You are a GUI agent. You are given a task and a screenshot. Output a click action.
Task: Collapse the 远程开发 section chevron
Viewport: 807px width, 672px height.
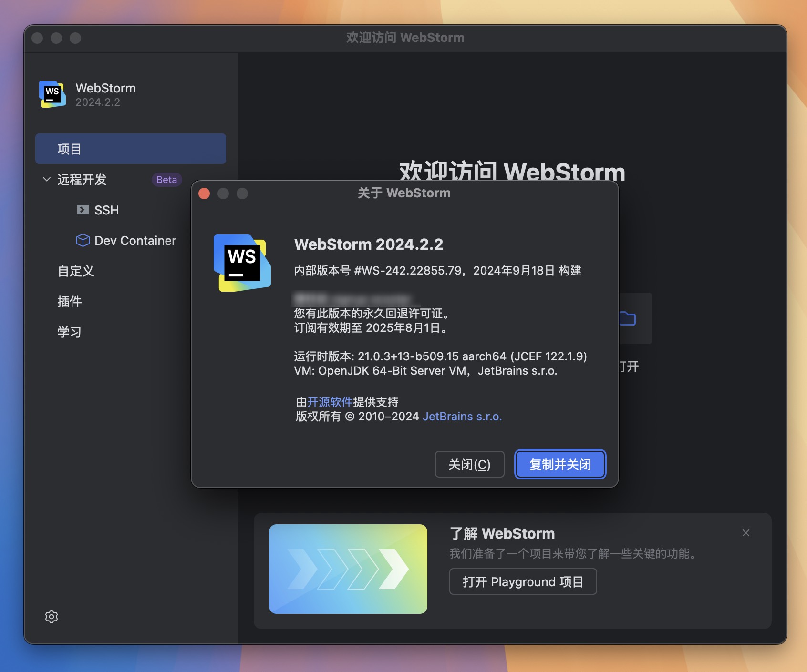tap(47, 179)
